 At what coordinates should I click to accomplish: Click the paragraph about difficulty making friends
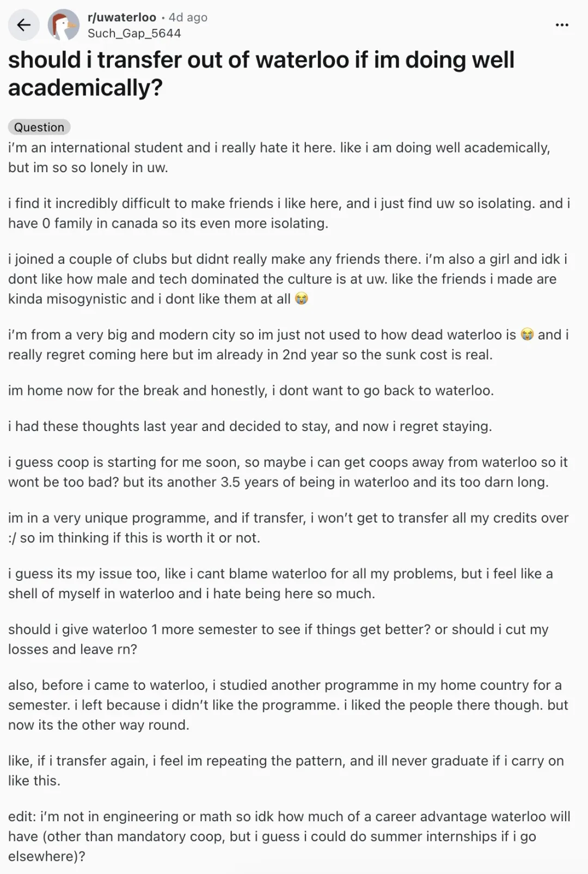pos(289,213)
